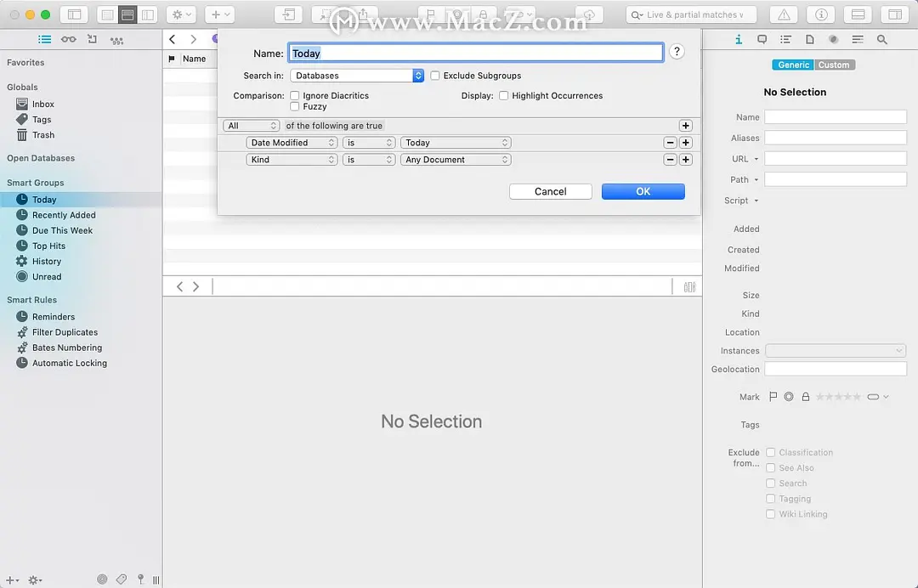Click the smart group Name text field

click(475, 53)
